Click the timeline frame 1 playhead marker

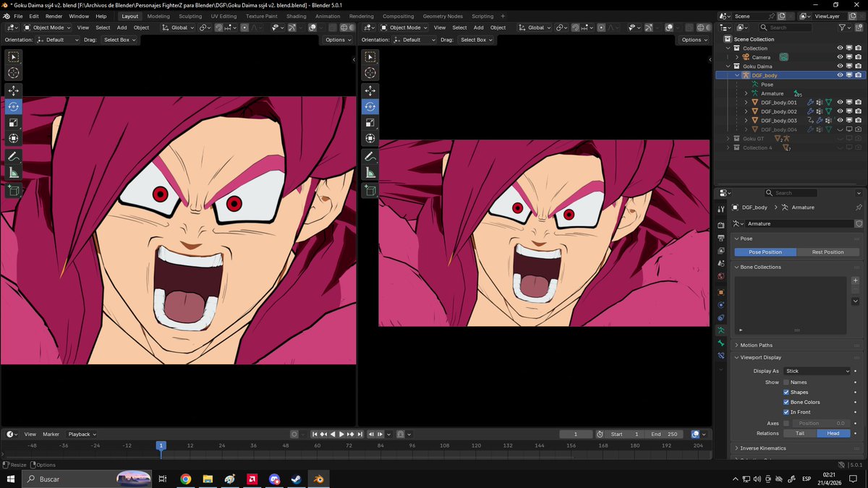click(x=161, y=446)
